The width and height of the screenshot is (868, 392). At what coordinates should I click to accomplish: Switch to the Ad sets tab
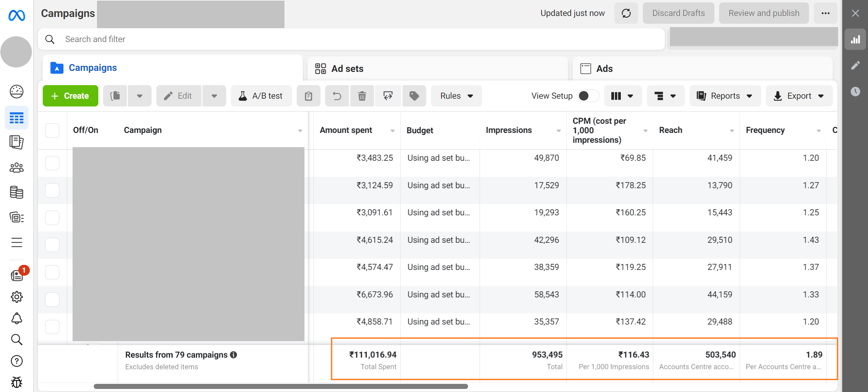pos(347,68)
